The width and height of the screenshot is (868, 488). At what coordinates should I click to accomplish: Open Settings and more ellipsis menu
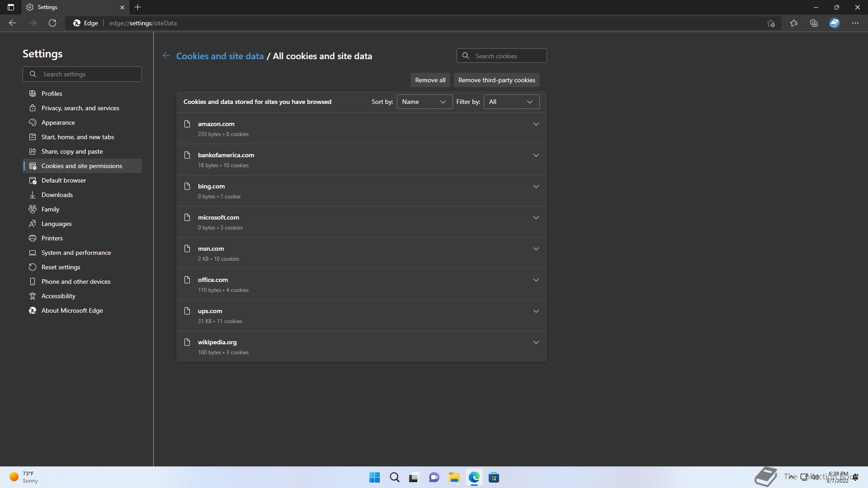[x=855, y=23]
